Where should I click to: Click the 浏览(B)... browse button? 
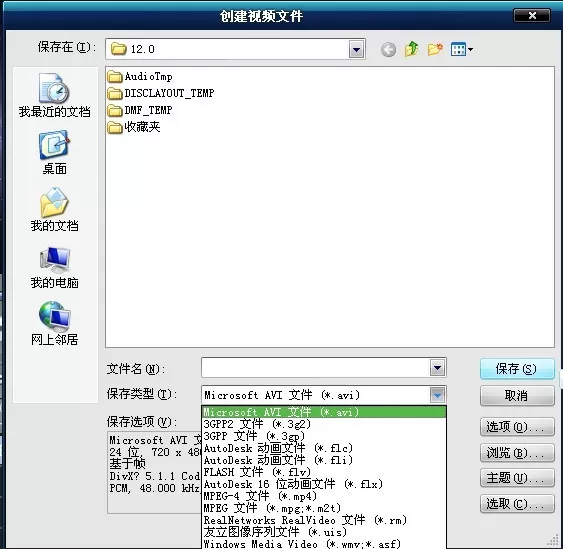tap(517, 453)
